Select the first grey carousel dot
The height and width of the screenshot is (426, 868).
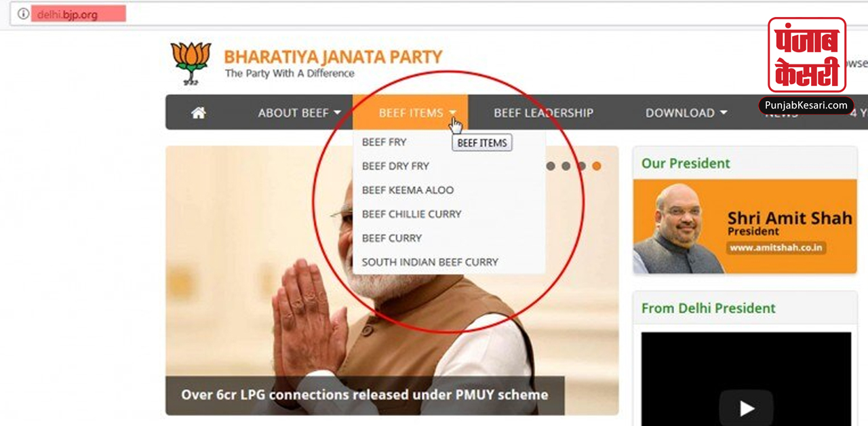pyautogui.click(x=551, y=166)
